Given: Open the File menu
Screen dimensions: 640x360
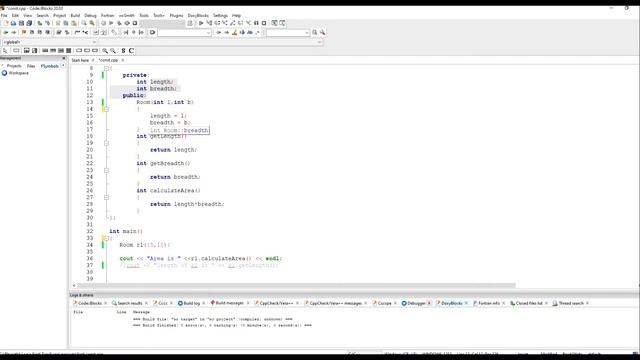Looking at the screenshot, I should [x=4, y=16].
